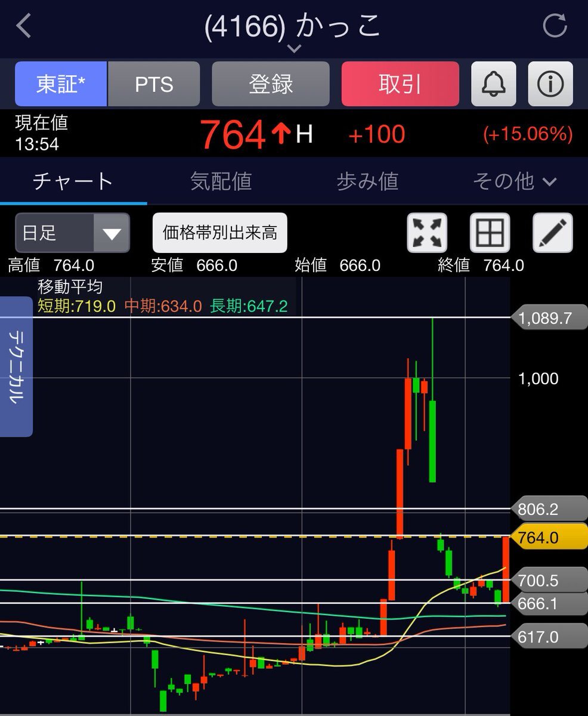
Task: Tap the 安値 666.0 value
Action: tap(194, 265)
